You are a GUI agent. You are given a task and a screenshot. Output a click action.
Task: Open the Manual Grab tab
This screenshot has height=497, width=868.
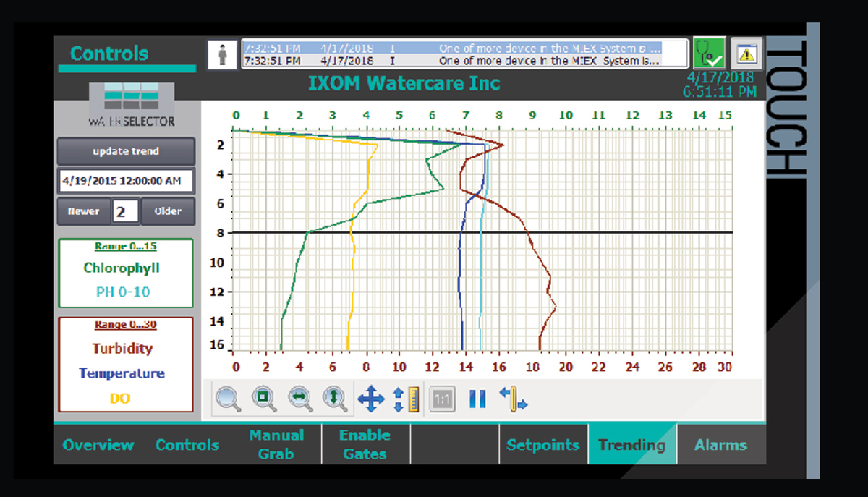pyautogui.click(x=276, y=444)
